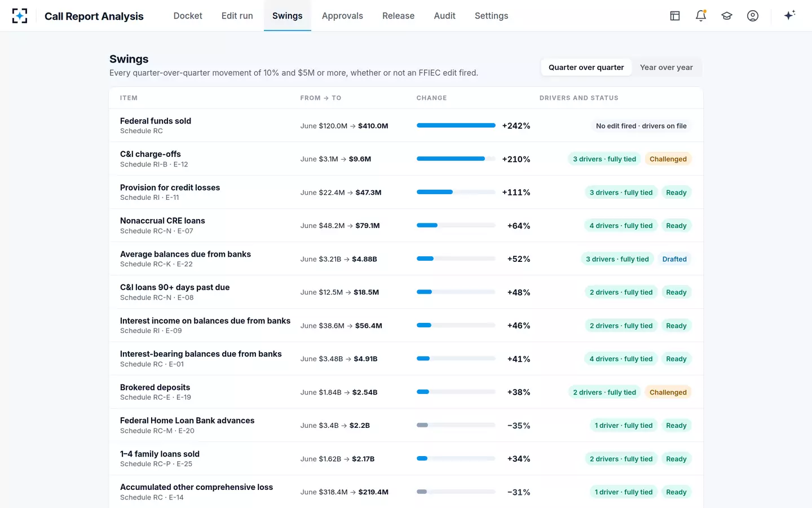812x508 pixels.
Task: Open the layout panel icon in header
Action: 675,16
